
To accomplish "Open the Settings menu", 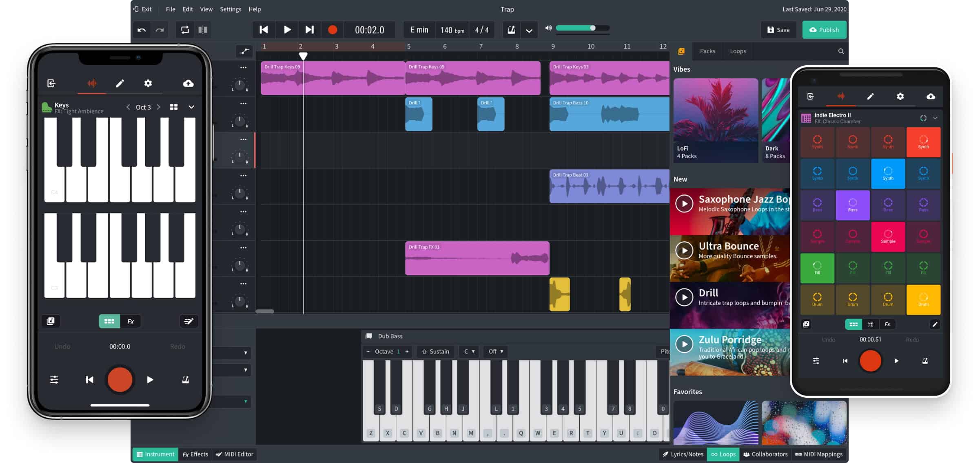I will pyautogui.click(x=230, y=9).
